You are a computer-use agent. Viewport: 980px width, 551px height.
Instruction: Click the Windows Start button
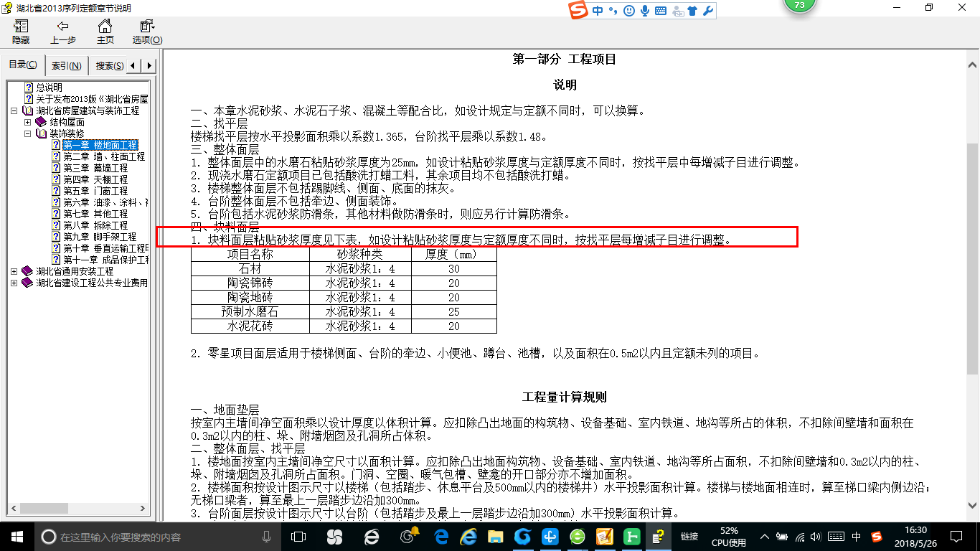click(x=16, y=536)
